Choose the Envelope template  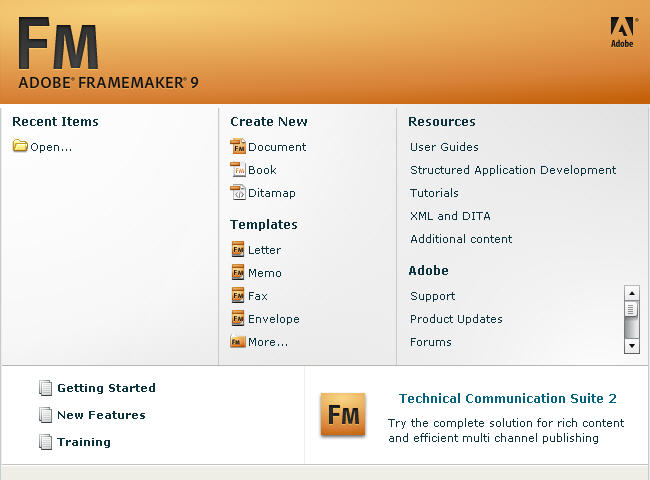274,319
